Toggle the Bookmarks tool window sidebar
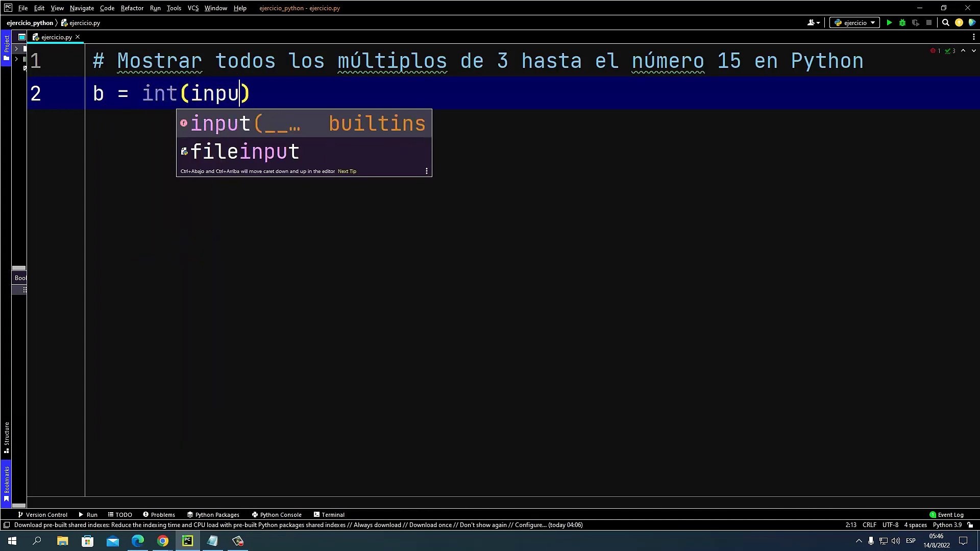Screen dimensions: 980x551 6,483
